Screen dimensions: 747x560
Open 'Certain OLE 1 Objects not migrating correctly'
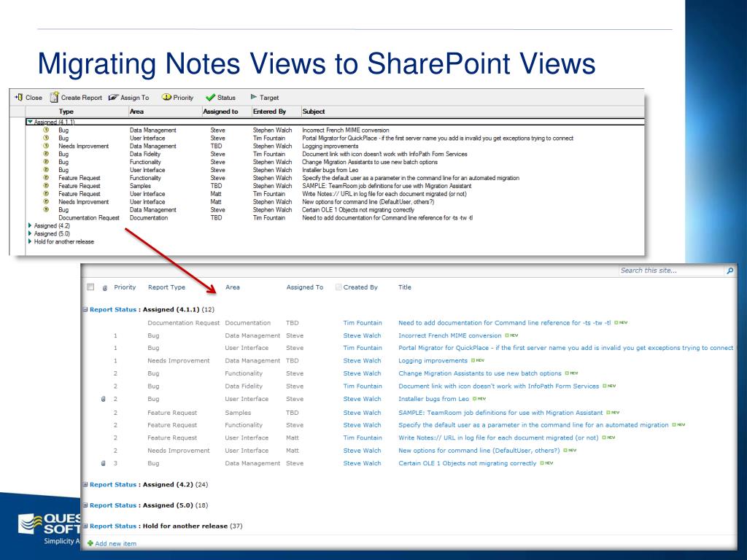[468, 463]
